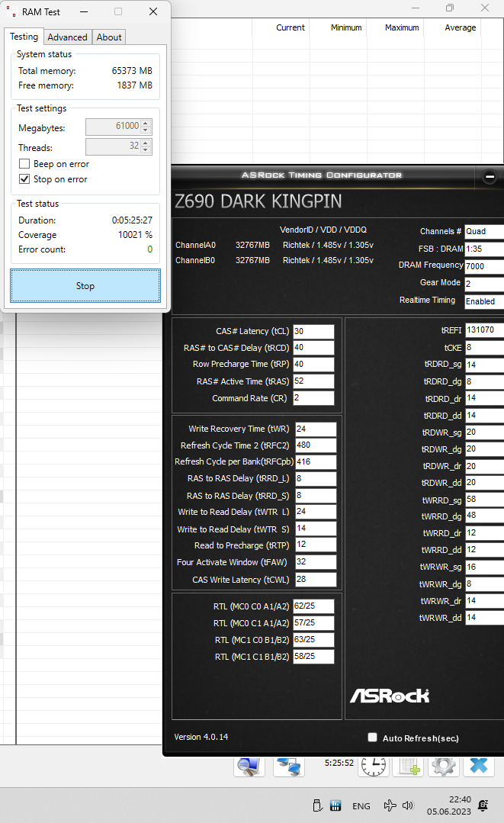The width and height of the screenshot is (504, 823).
Task: Open volume control from the speaker tray icon
Action: 408,805
